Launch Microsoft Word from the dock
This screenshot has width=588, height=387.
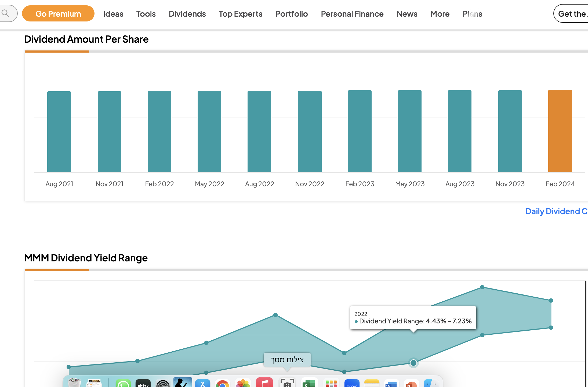pos(391,383)
